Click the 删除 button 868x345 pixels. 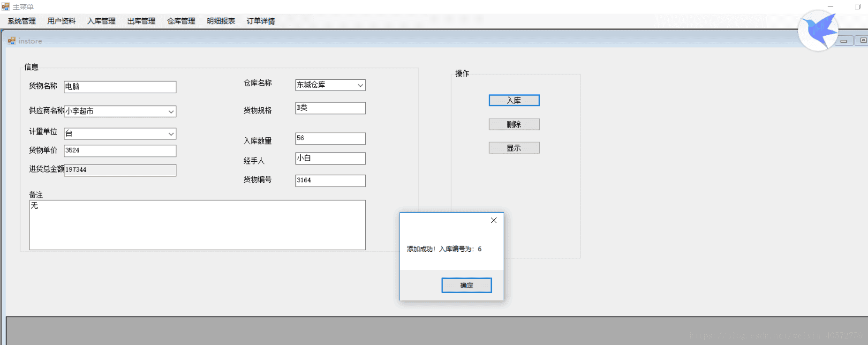click(514, 124)
